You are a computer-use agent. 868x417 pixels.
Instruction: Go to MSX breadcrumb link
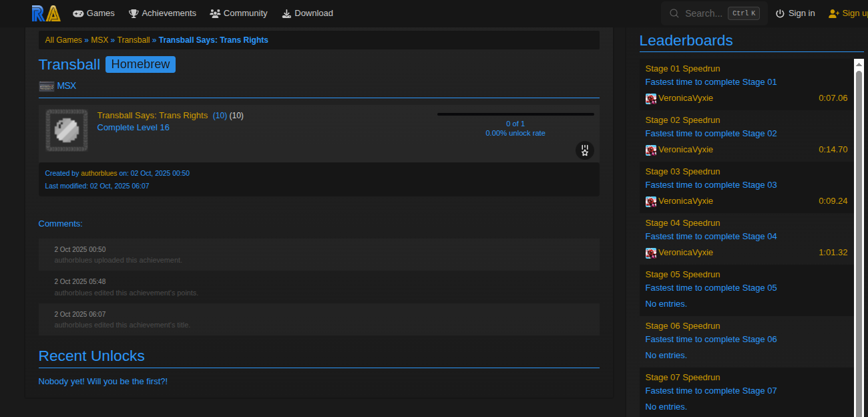pyautogui.click(x=99, y=40)
